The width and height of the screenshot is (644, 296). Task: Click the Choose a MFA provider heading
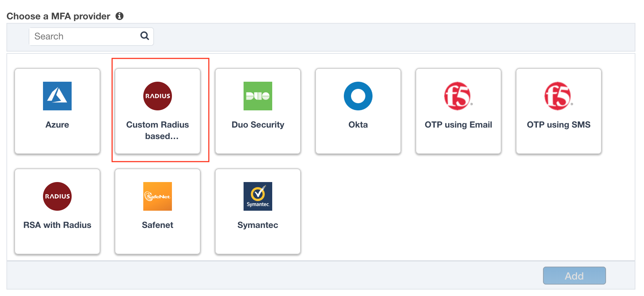point(58,16)
